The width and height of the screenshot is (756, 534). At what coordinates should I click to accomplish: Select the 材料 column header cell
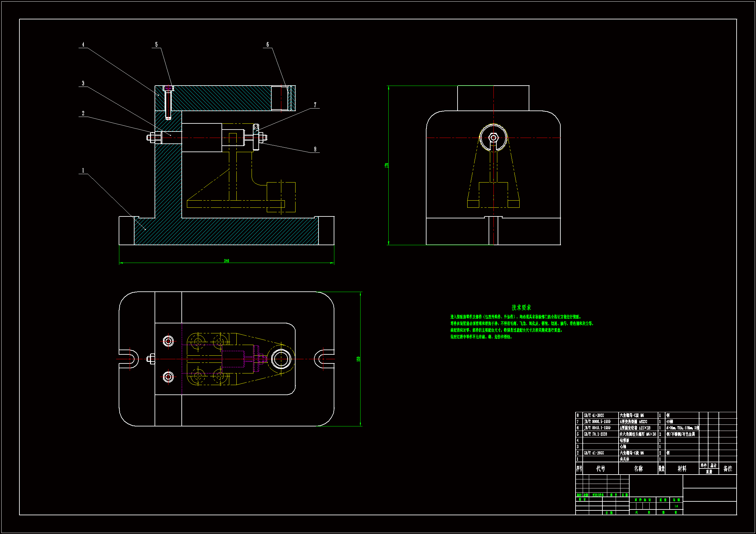point(682,468)
